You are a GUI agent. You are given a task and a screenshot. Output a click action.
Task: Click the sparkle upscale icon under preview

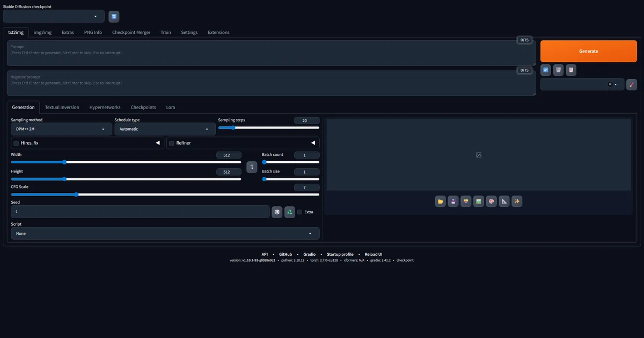click(x=517, y=202)
